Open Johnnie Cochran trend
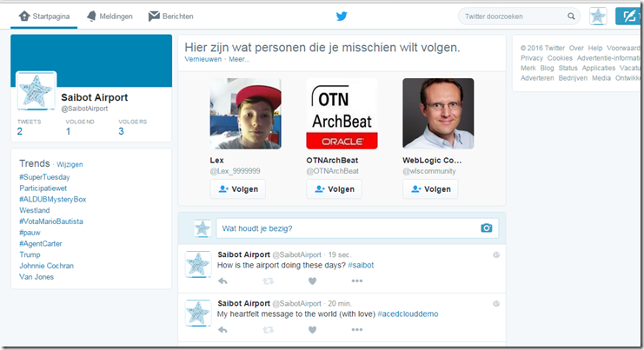The width and height of the screenshot is (644, 350). pyautogui.click(x=46, y=266)
